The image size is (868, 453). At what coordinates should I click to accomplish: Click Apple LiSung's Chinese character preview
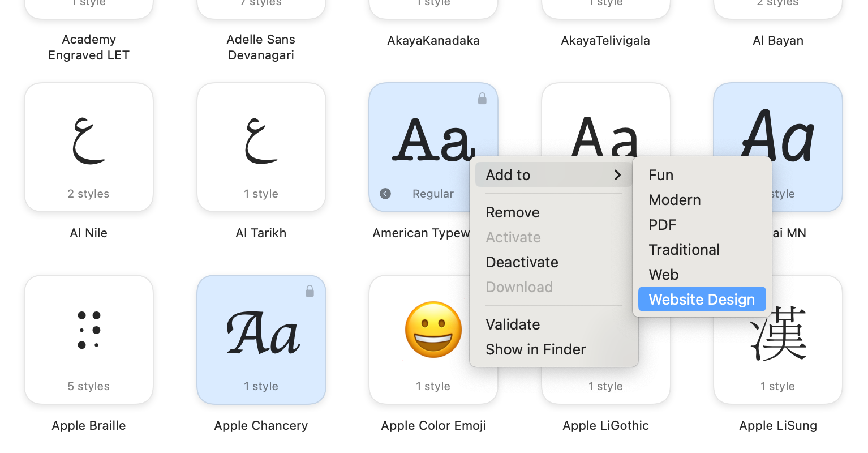(777, 335)
